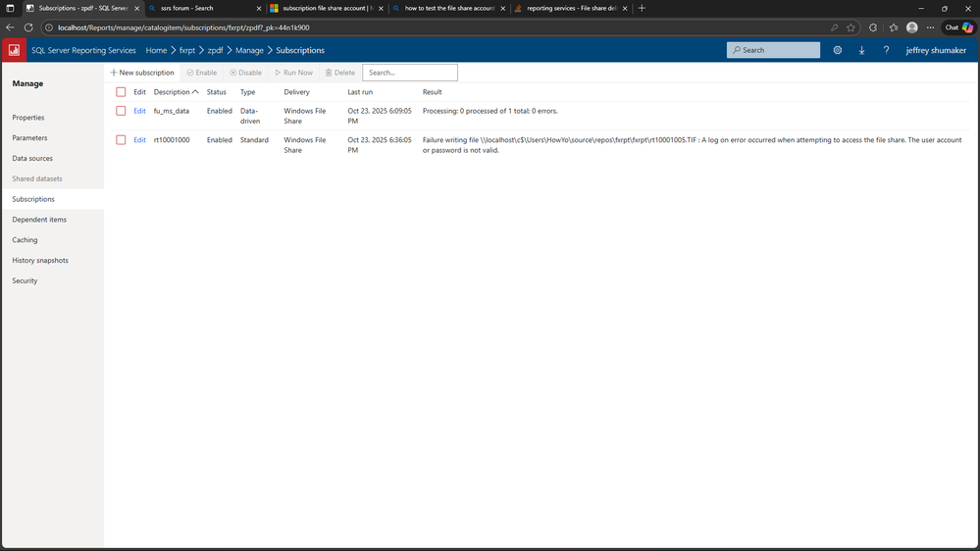
Task: Open the settings gear icon
Action: click(x=838, y=50)
